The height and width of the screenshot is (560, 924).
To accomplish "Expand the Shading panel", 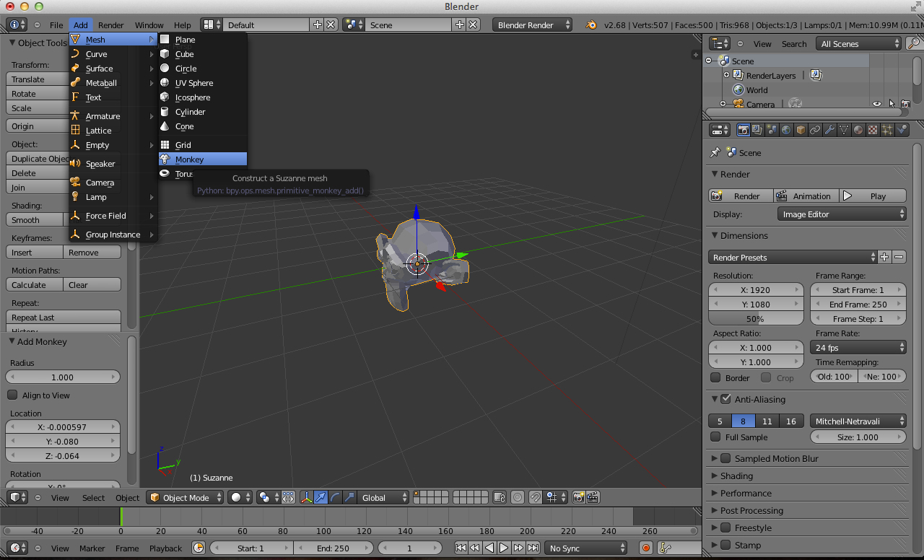I will pos(736,476).
